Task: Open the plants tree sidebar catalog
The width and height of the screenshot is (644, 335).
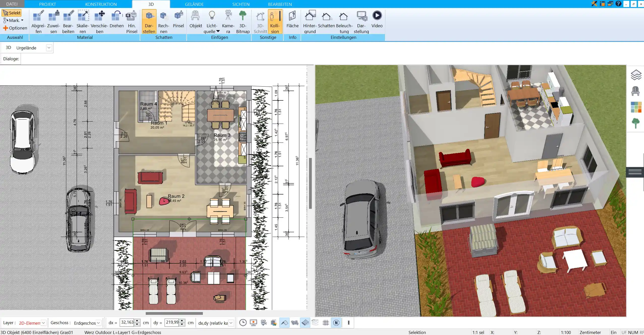Action: pyautogui.click(x=636, y=123)
